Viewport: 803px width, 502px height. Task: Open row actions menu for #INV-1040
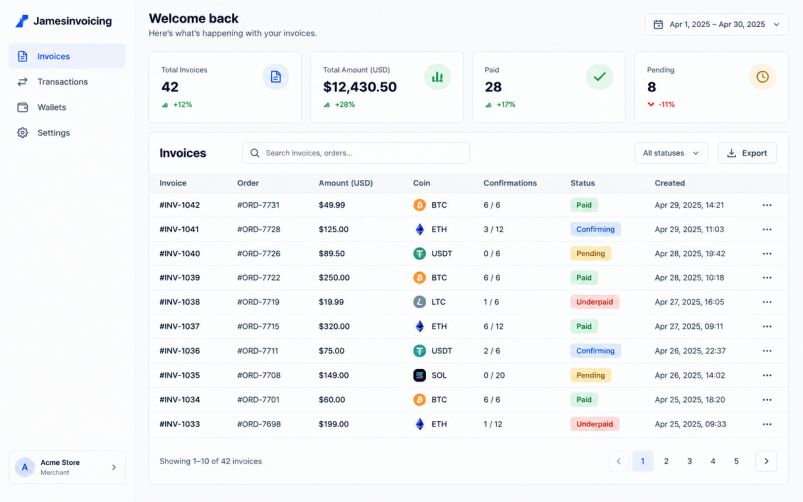pyautogui.click(x=767, y=254)
